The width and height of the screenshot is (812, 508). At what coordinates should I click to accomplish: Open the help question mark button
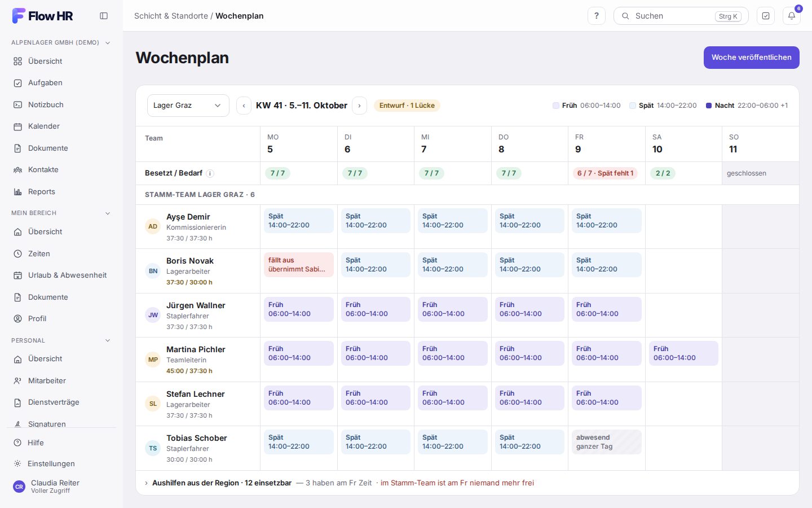point(597,16)
